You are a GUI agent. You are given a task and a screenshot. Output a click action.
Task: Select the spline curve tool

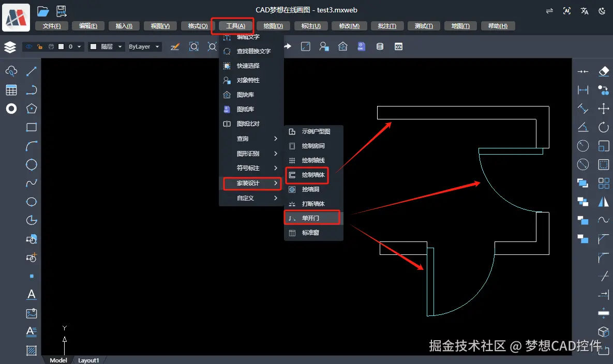31,183
